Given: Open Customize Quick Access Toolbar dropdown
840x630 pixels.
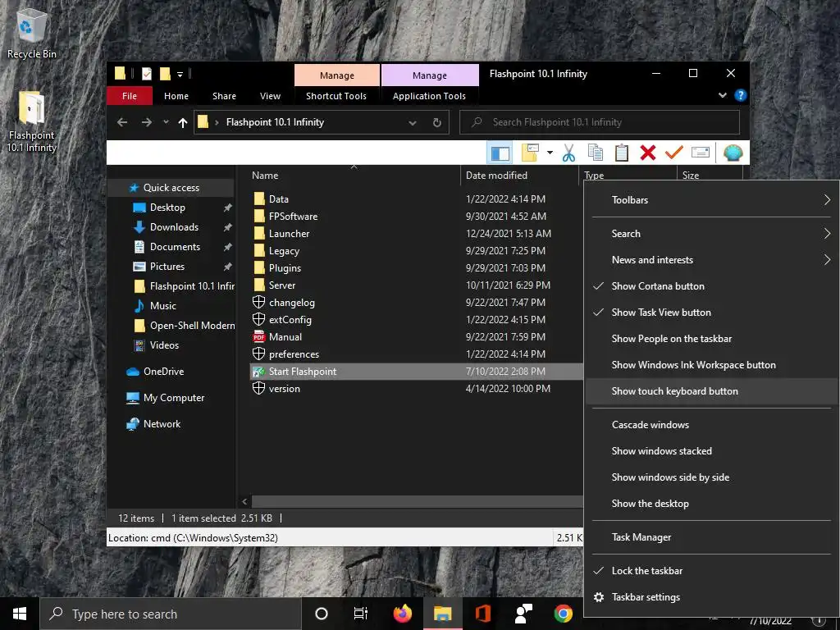Looking at the screenshot, I should [x=180, y=74].
